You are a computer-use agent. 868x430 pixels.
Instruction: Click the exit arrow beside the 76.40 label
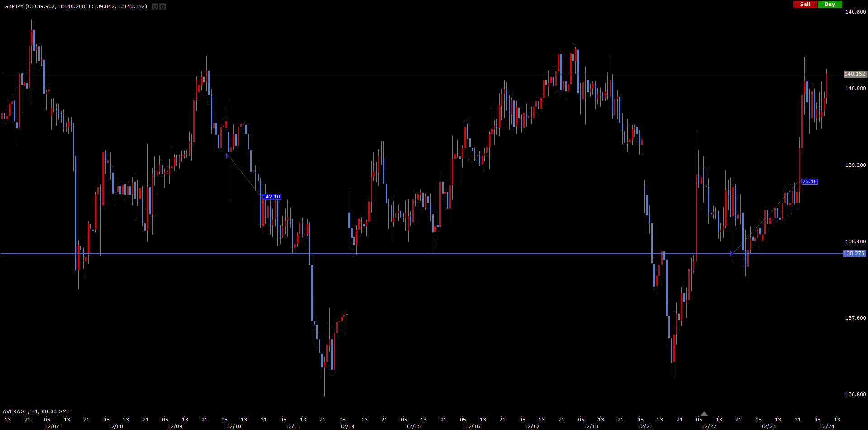coord(800,182)
